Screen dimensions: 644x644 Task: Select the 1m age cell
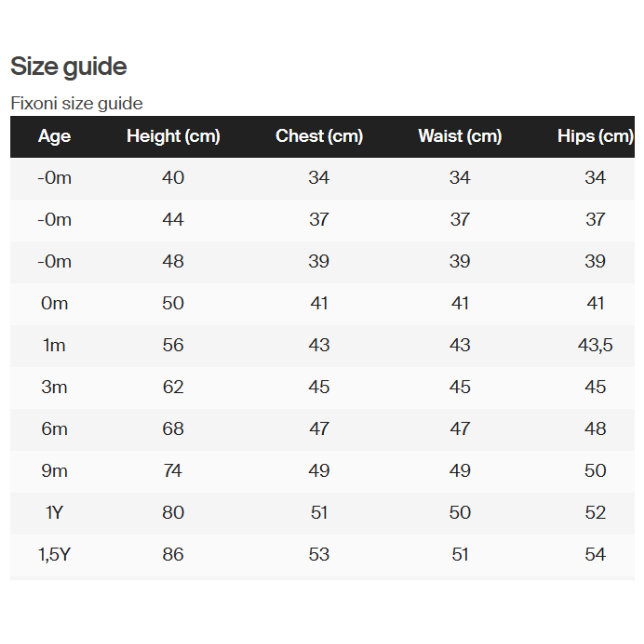54,345
